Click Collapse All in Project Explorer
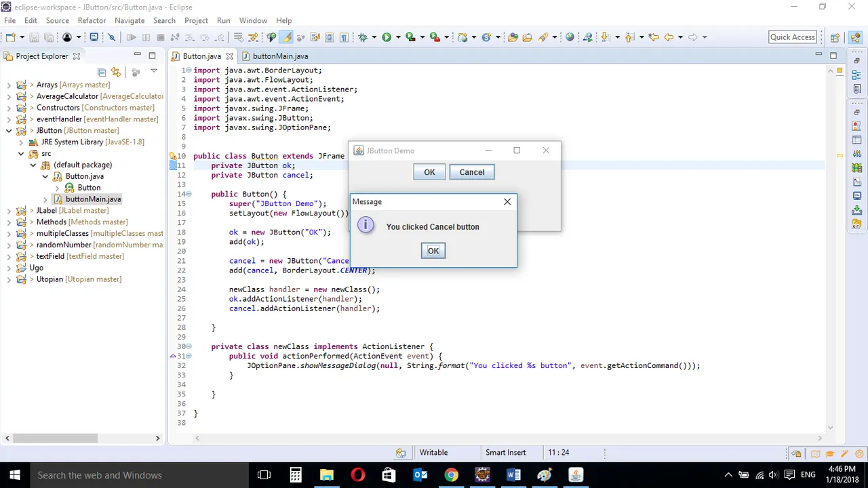The height and width of the screenshot is (488, 868). (x=102, y=72)
